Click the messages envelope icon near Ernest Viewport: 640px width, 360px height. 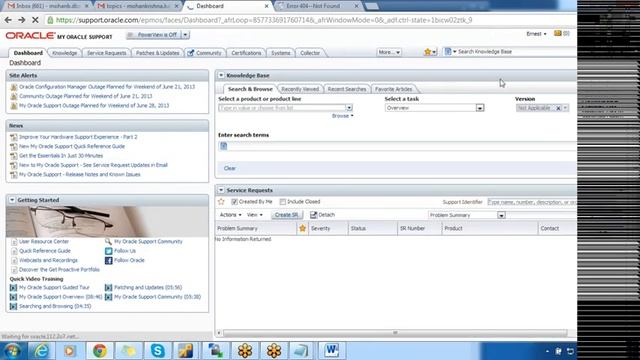(x=558, y=33)
